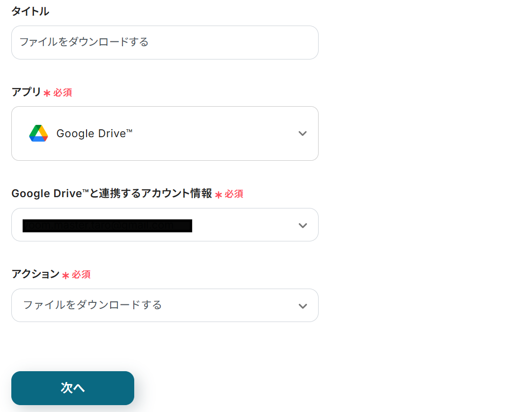532x412 pixels.
Task: Click the ファイルをダウンロードする action selection
Action: pos(92,305)
